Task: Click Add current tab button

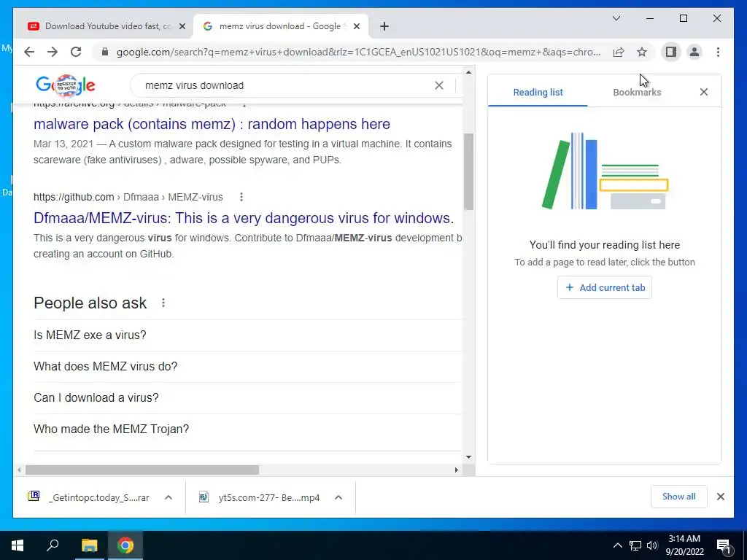Action: coord(605,287)
